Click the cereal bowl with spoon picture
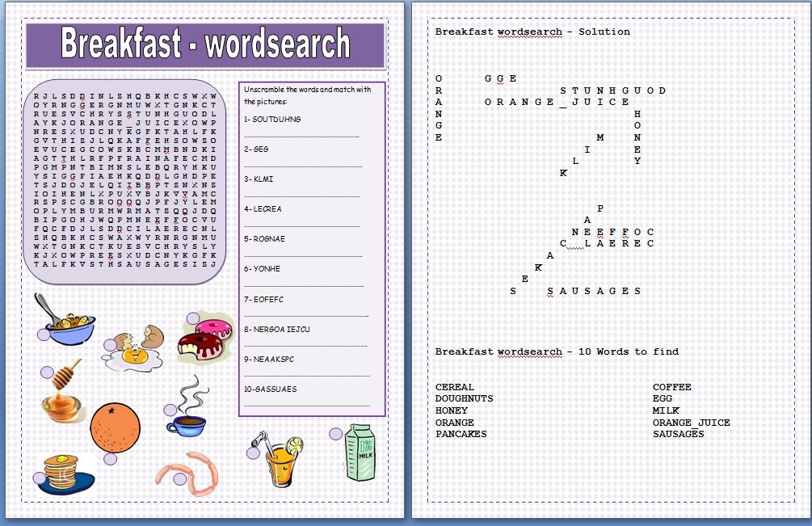The width and height of the screenshot is (812, 526). [65, 319]
